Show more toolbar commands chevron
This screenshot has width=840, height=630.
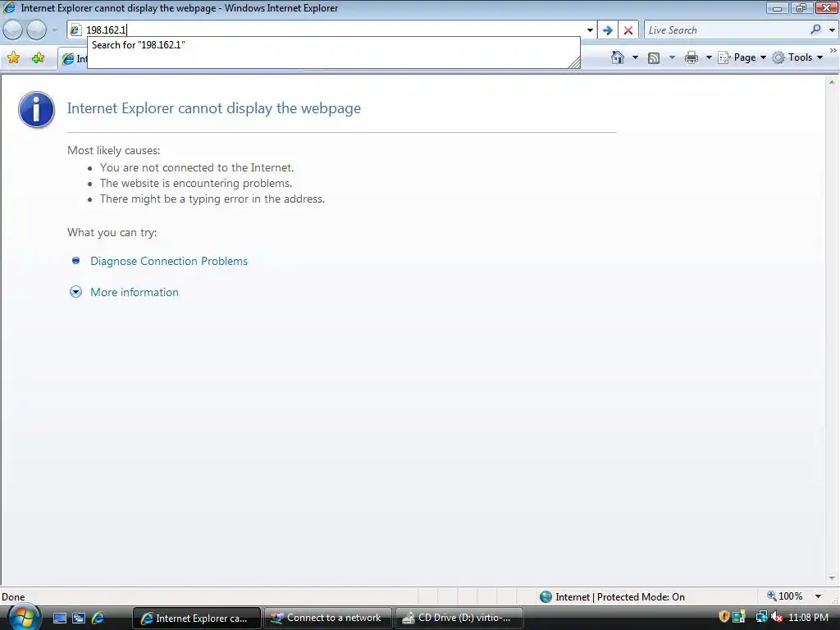[x=833, y=50]
